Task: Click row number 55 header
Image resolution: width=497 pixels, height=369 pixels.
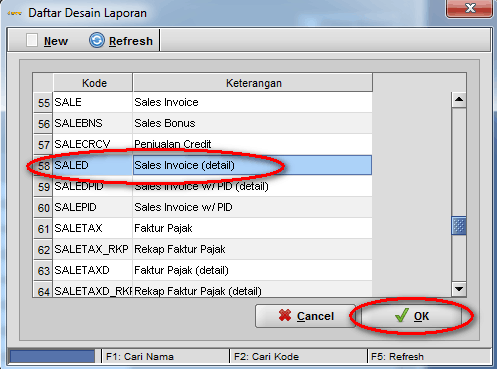Action: pyautogui.click(x=43, y=103)
